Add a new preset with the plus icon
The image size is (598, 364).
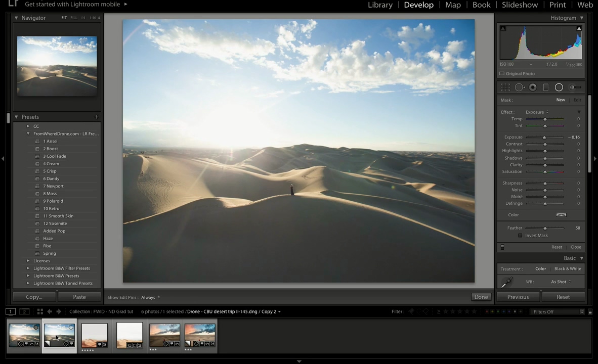pyautogui.click(x=97, y=117)
